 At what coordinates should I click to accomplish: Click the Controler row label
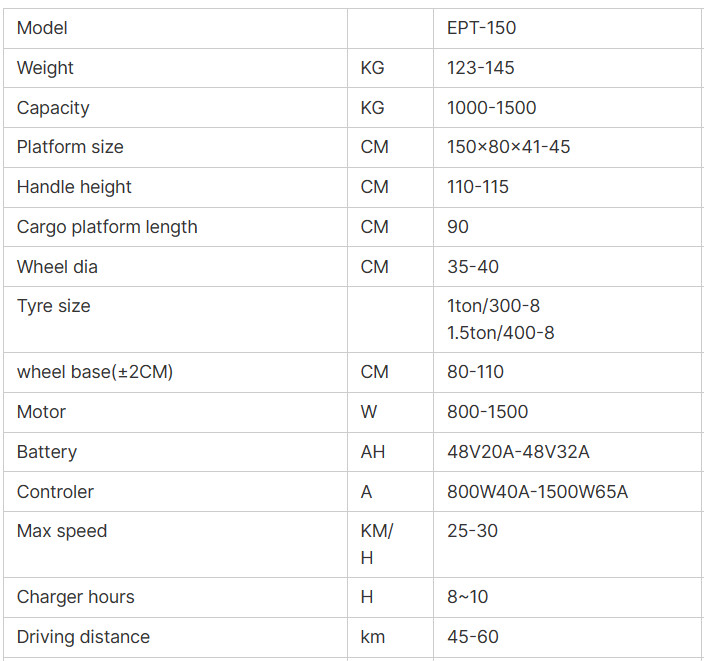pos(55,492)
